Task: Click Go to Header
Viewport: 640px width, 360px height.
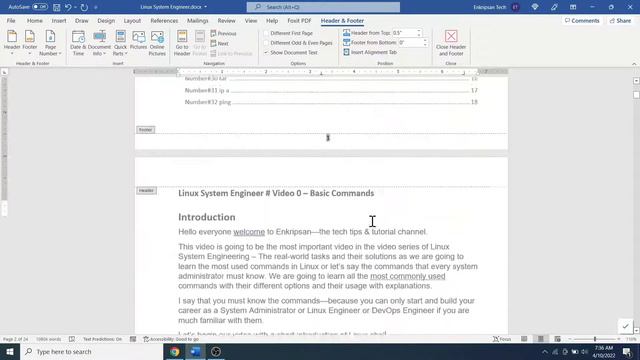Action: click(x=182, y=43)
